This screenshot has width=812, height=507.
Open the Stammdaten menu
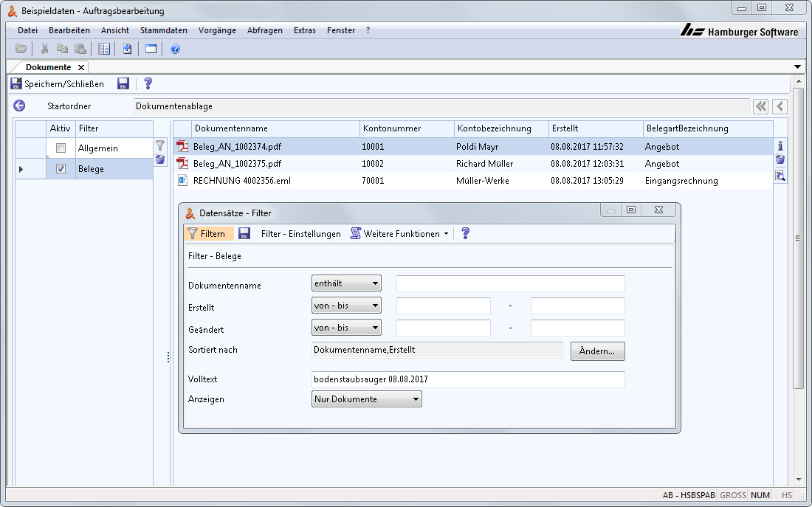[x=164, y=30]
